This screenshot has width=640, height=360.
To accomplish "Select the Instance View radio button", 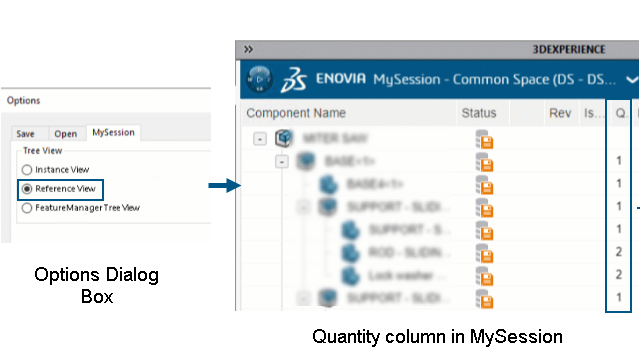I will 27,169.
